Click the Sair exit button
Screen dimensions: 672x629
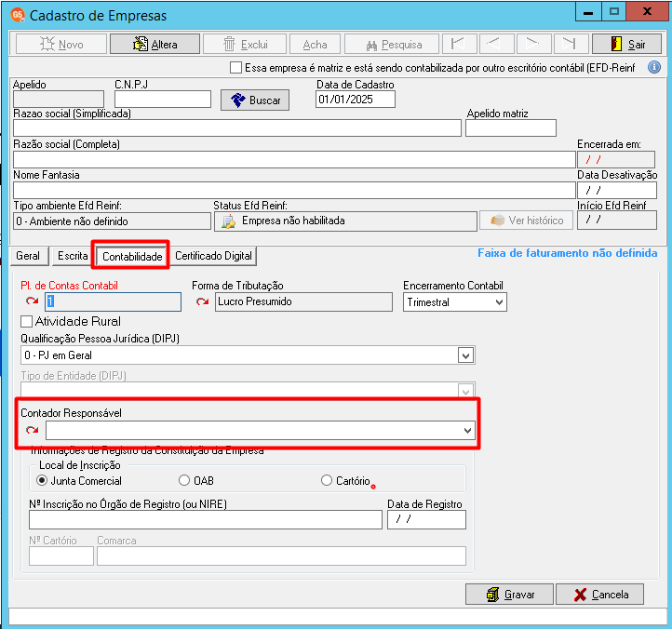coord(627,44)
